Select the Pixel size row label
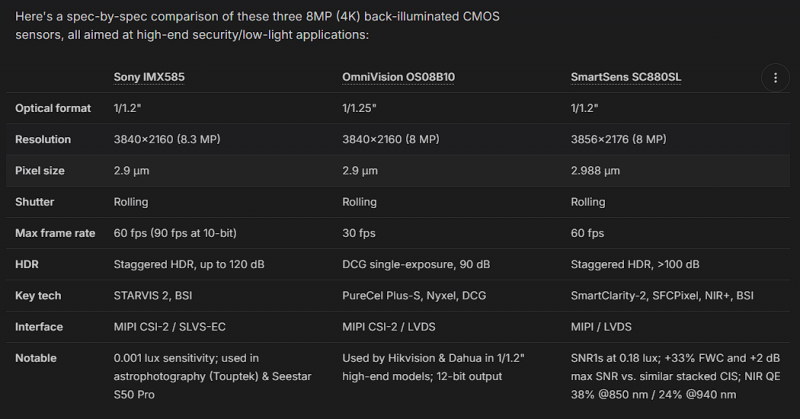The width and height of the screenshot is (800, 419). coord(40,170)
